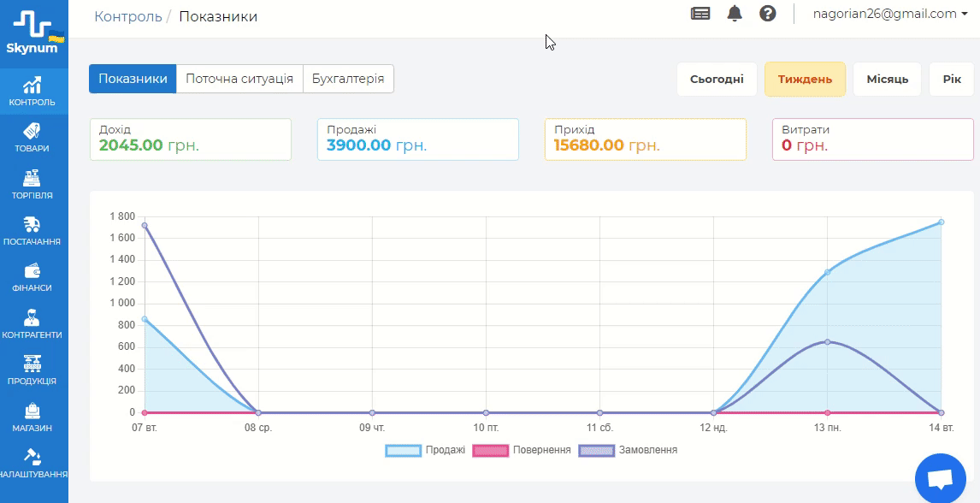Go to Торгівля in the sidebar

32,185
